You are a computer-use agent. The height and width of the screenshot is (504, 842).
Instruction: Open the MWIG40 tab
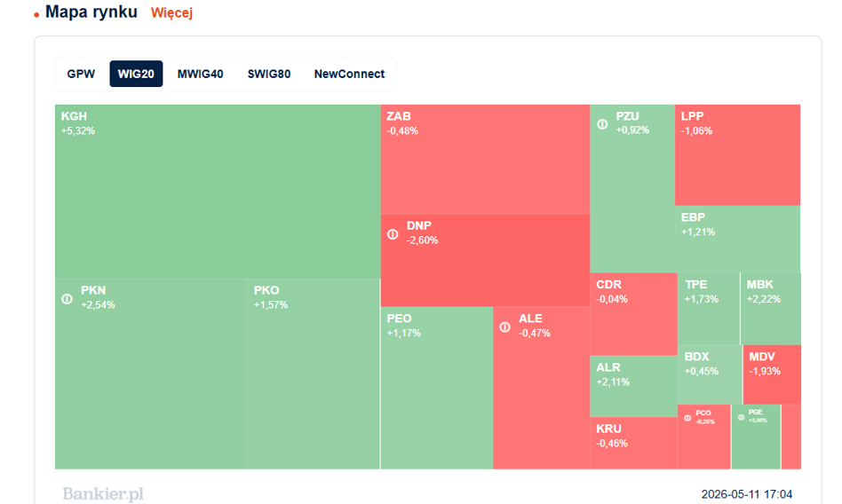(201, 74)
